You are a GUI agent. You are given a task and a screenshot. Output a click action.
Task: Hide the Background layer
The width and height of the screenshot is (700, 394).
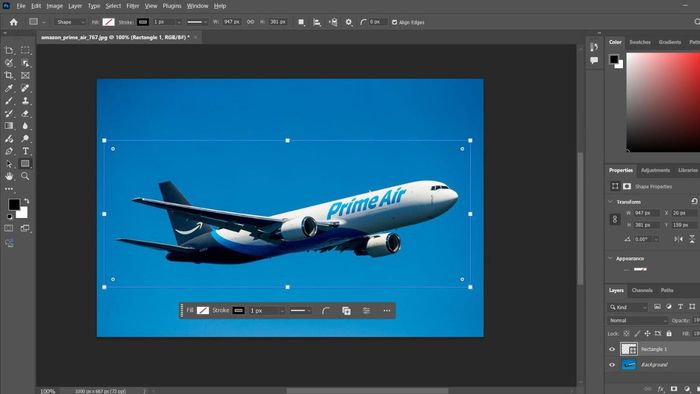612,365
